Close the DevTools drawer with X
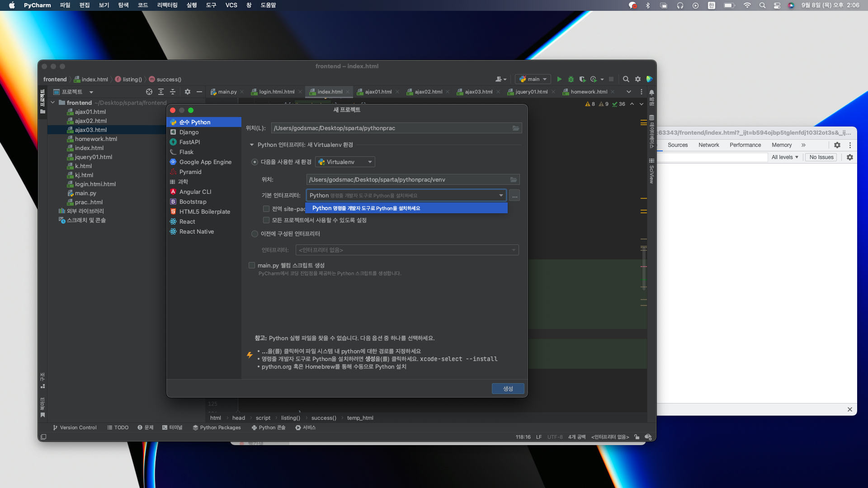 click(x=850, y=409)
